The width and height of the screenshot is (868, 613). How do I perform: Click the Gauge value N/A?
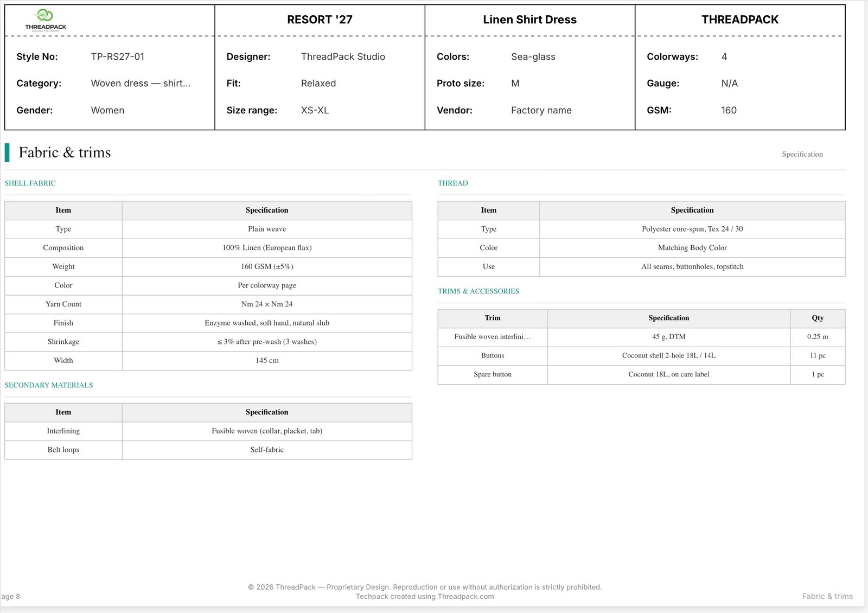click(729, 84)
